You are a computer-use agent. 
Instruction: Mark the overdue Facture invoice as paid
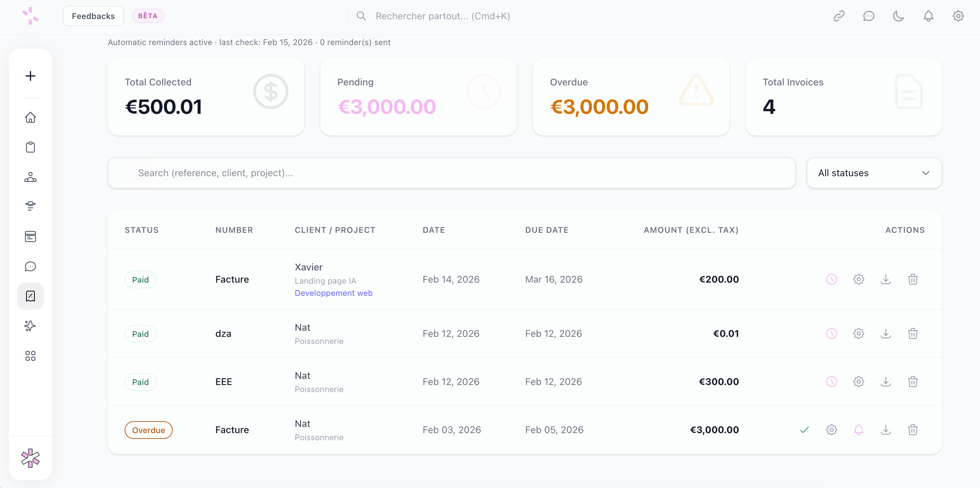click(x=804, y=430)
